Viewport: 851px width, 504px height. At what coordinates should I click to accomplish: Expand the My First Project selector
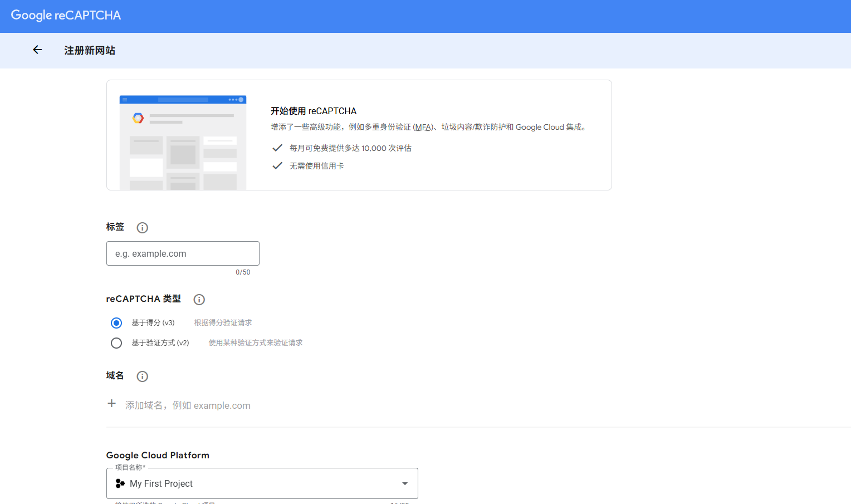coord(262,483)
